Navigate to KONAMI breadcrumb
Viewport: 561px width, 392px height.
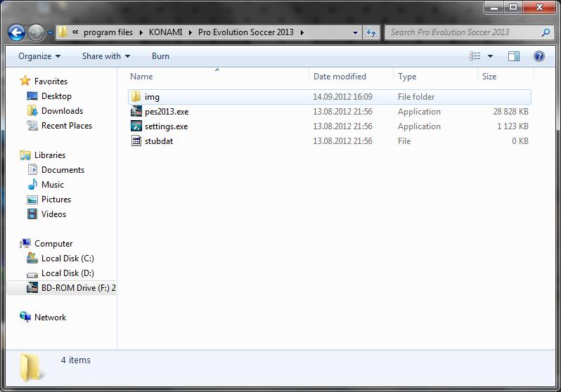click(x=165, y=32)
